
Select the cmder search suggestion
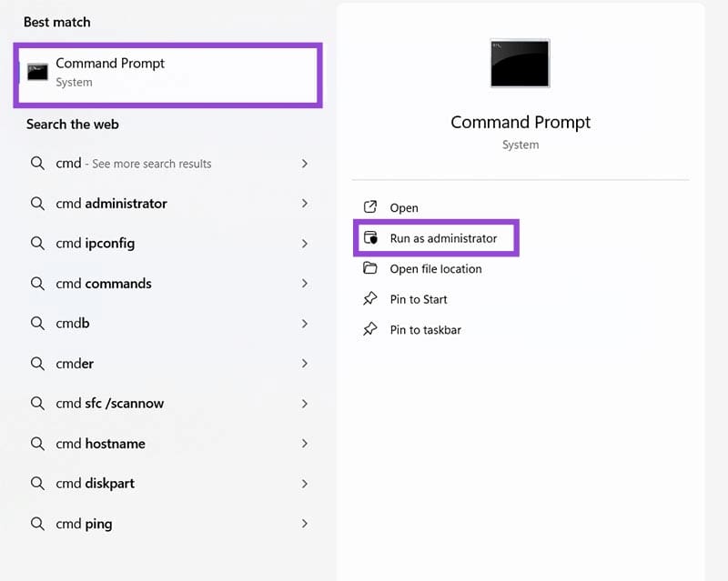75,364
